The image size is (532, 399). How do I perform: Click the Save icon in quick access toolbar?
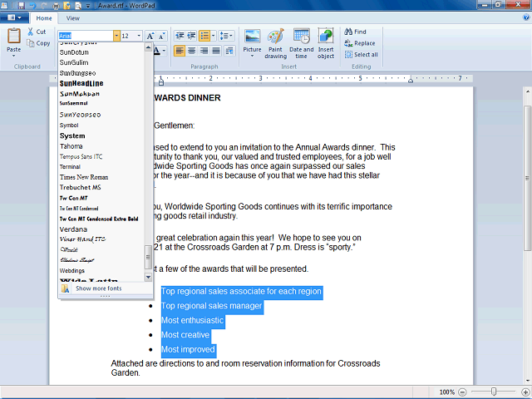[x=22, y=6]
